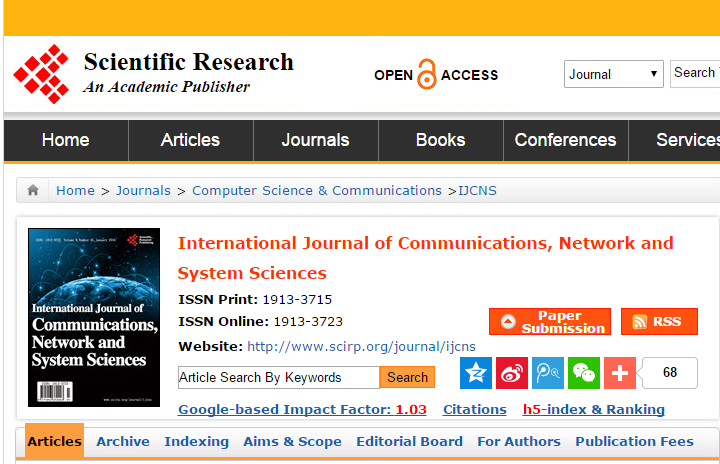
Task: Click the Scientific Research red diamond logo
Action: click(41, 74)
